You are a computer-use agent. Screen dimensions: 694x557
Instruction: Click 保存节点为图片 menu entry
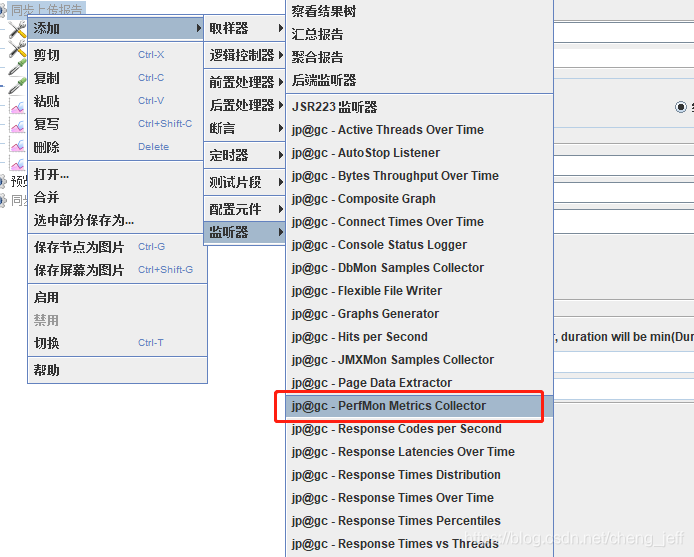pyautogui.click(x=118, y=247)
